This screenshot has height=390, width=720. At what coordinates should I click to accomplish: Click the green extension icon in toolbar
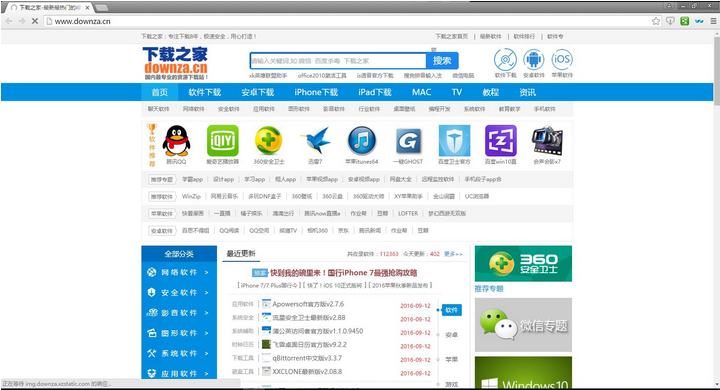click(685, 21)
